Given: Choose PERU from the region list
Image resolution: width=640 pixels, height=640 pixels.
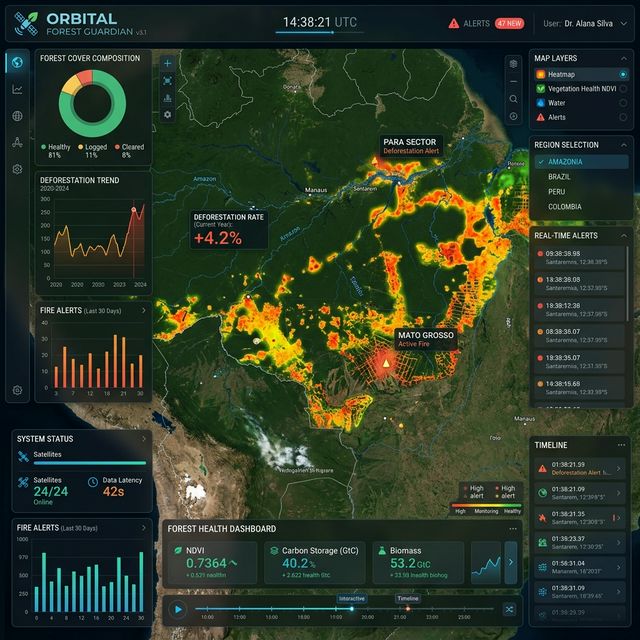Looking at the screenshot, I should [558, 191].
